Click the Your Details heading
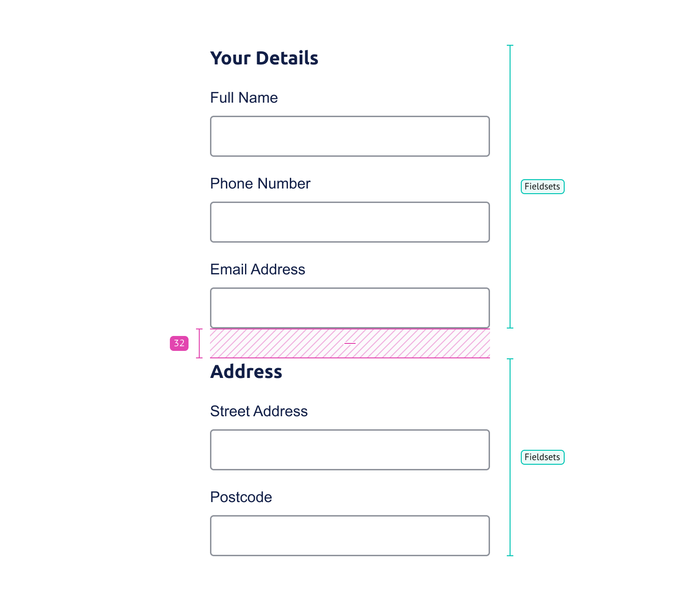 [x=264, y=58]
